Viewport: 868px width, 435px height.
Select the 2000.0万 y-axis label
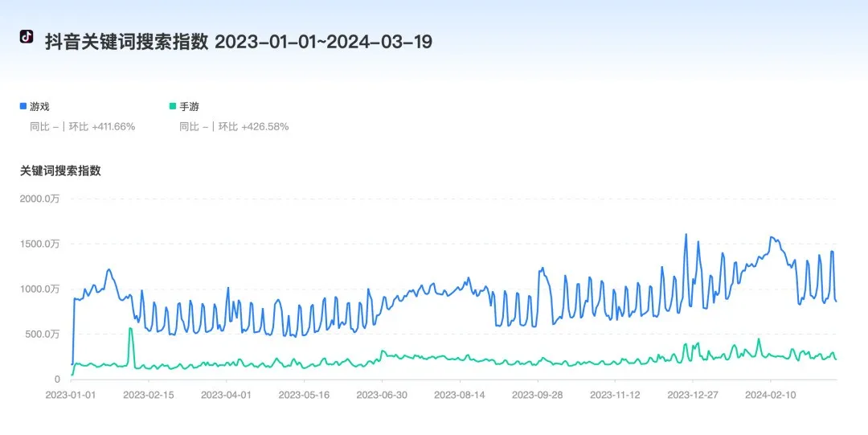[40, 199]
